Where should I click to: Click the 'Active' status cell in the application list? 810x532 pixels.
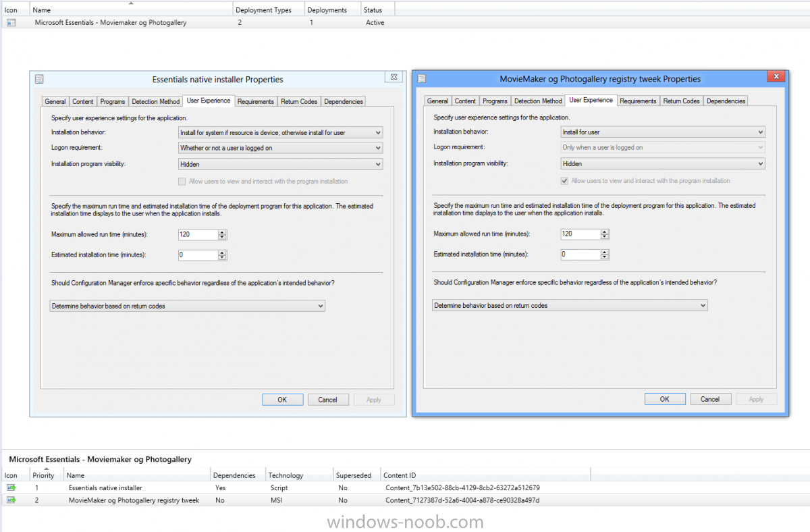coord(375,22)
